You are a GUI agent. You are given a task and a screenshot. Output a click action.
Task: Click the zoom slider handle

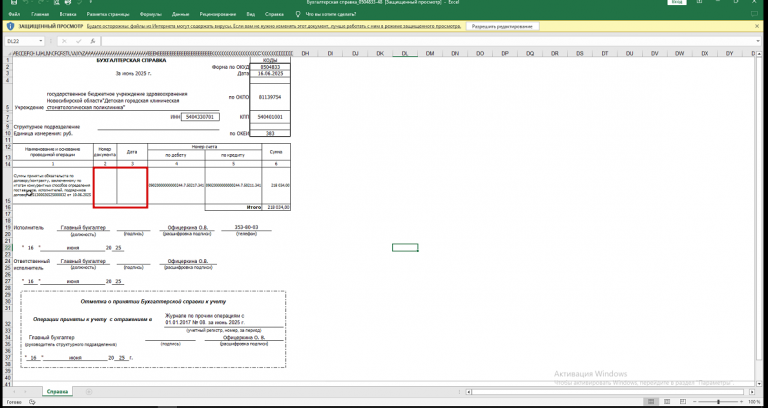718,402
